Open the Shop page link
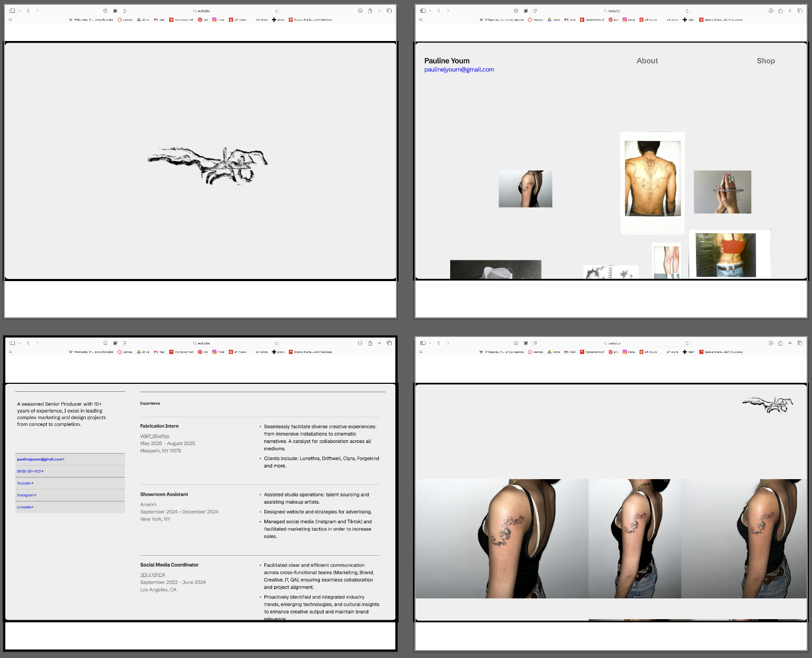 (766, 61)
